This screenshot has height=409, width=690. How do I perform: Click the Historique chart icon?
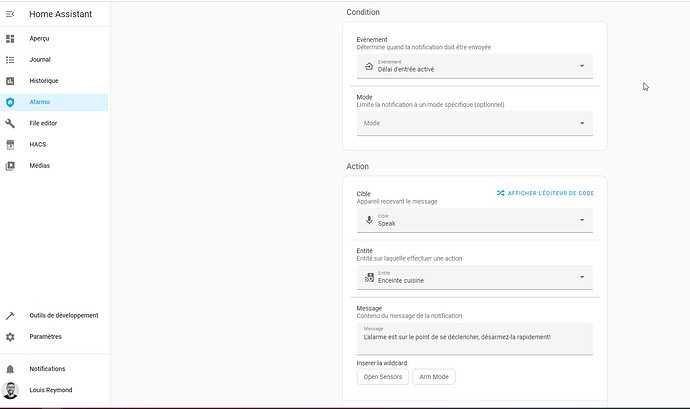pos(10,81)
